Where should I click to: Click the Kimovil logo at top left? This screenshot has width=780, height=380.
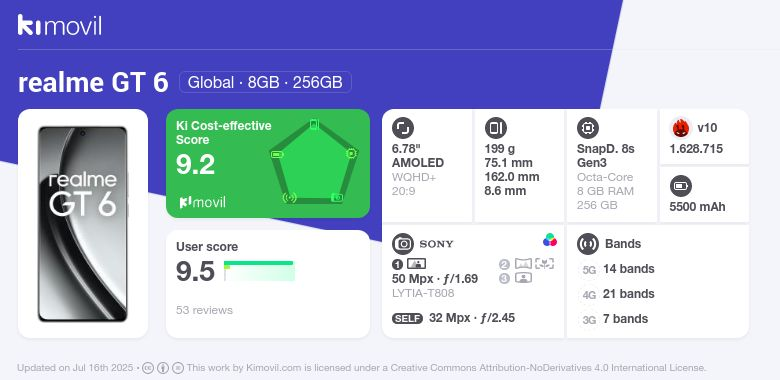(x=60, y=25)
